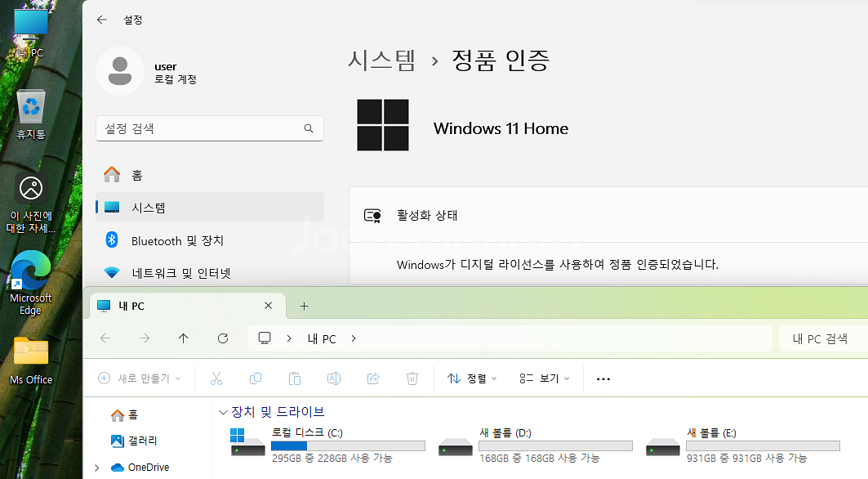Click the D: drive usage bar
Image resolution: width=868 pixels, height=479 pixels.
coord(556,445)
